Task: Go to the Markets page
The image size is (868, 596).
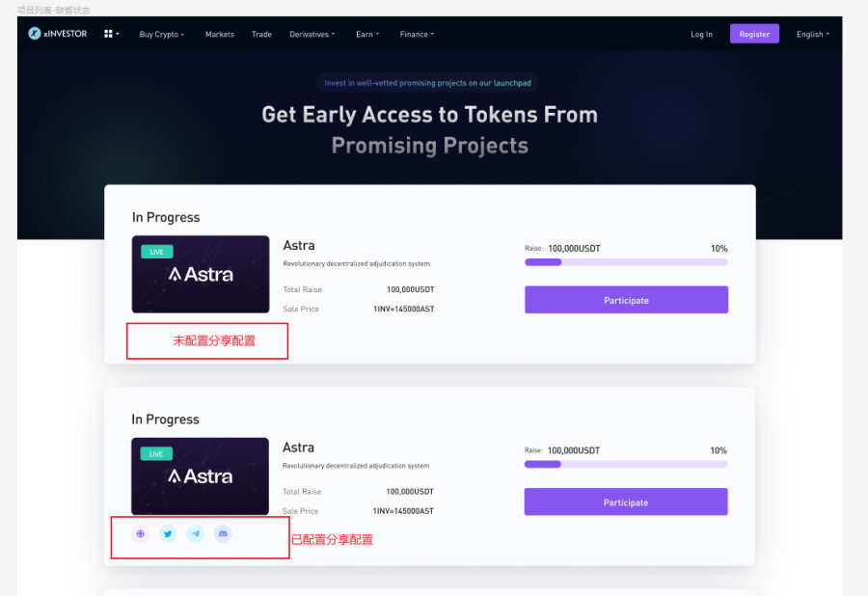Action: click(x=220, y=35)
